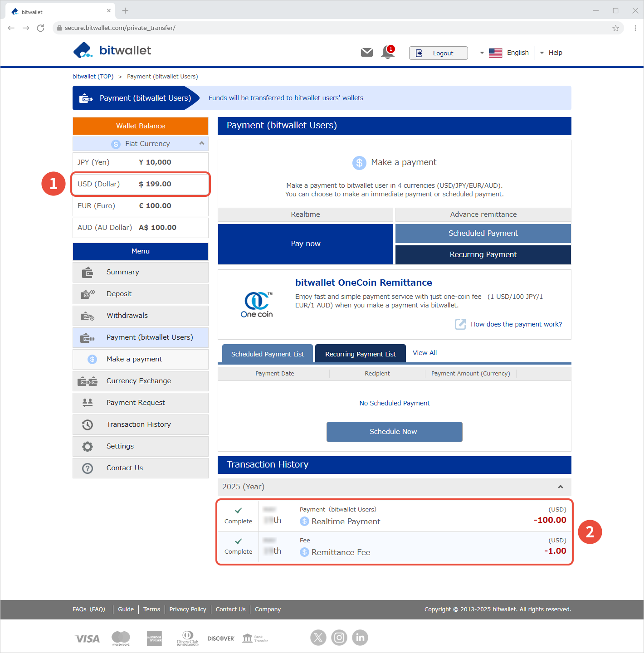Open Privacy Policy footer link
Image resolution: width=644 pixels, height=653 pixels.
[x=188, y=609]
